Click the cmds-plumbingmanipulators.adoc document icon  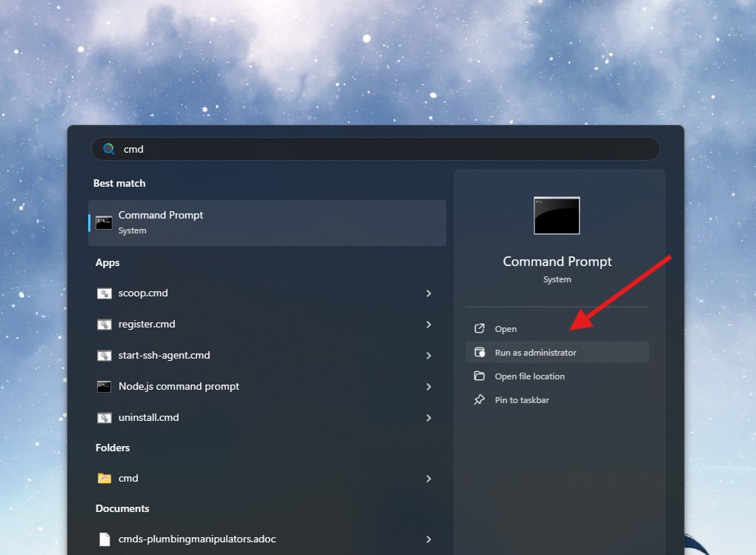click(x=105, y=539)
